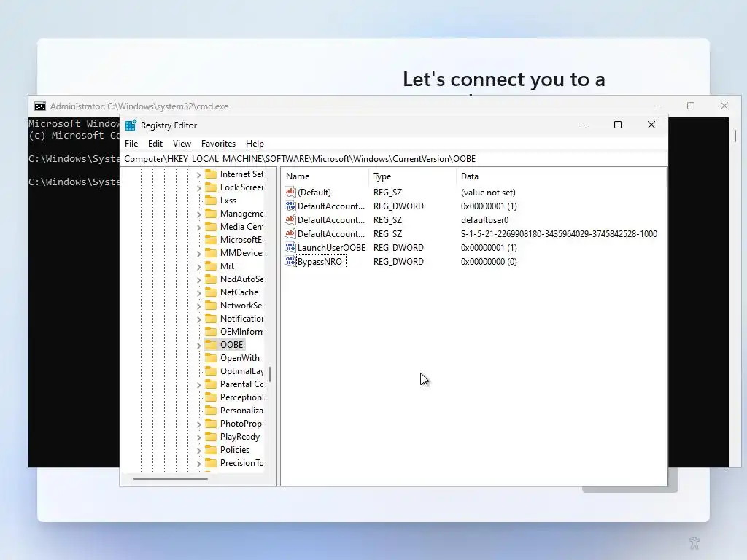The height and width of the screenshot is (560, 747).
Task: Click the BypassNRO data value 0x00000000 (0)
Action: [489, 262]
